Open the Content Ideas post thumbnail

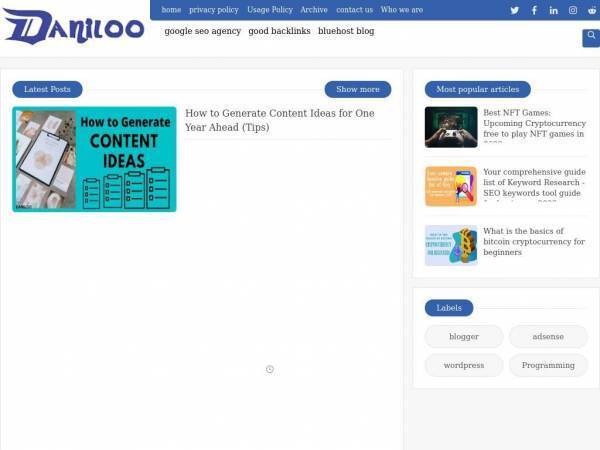pyautogui.click(x=94, y=159)
